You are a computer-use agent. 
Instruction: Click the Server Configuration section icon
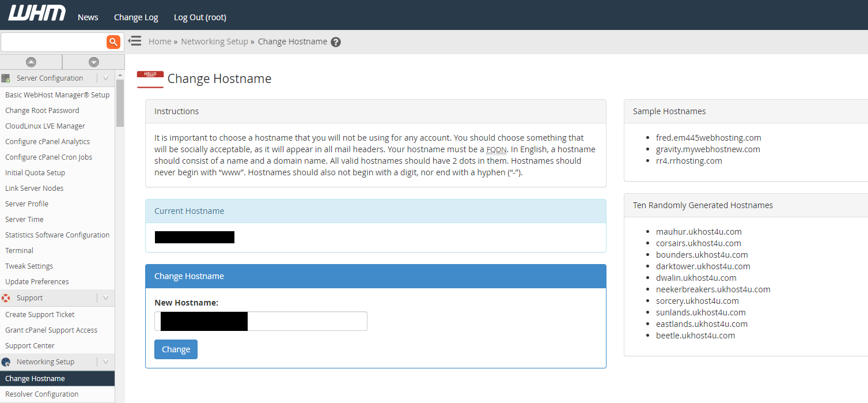point(5,78)
